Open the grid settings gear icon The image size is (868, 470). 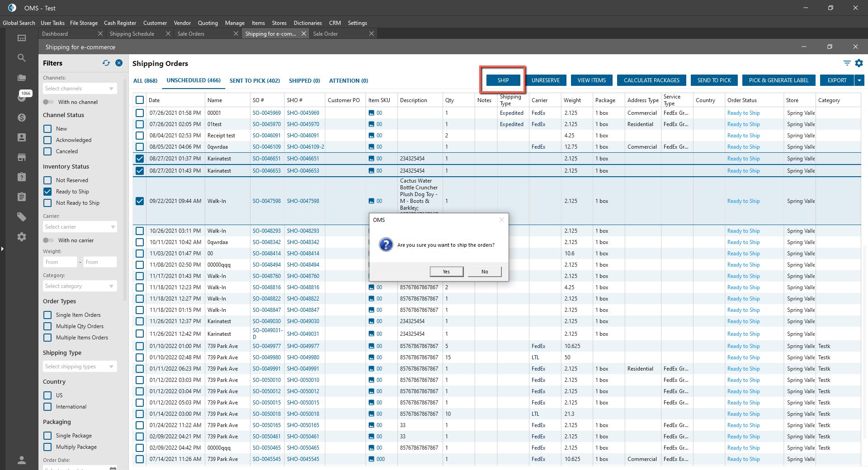(859, 63)
